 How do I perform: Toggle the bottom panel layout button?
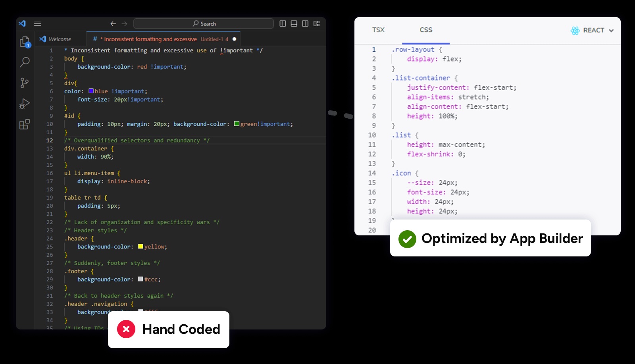click(x=294, y=24)
